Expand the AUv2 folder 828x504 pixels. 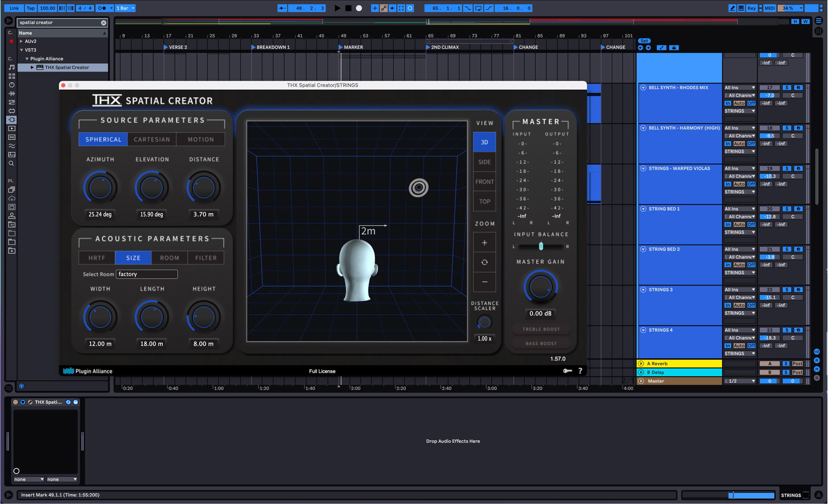click(21, 41)
